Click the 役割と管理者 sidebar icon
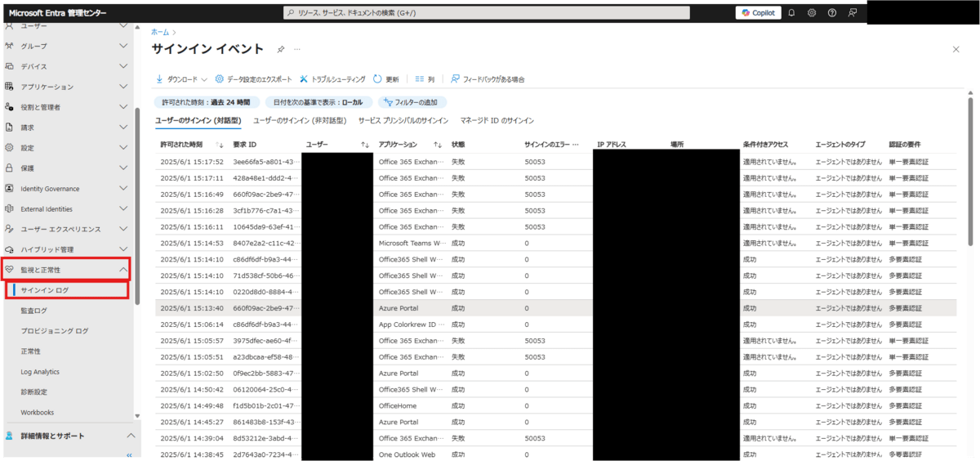This screenshot has height=461, width=980. (x=9, y=107)
